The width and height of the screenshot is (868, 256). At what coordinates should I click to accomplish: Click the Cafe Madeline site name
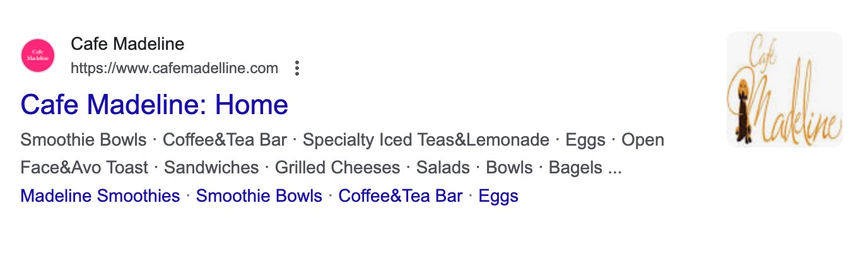127,44
